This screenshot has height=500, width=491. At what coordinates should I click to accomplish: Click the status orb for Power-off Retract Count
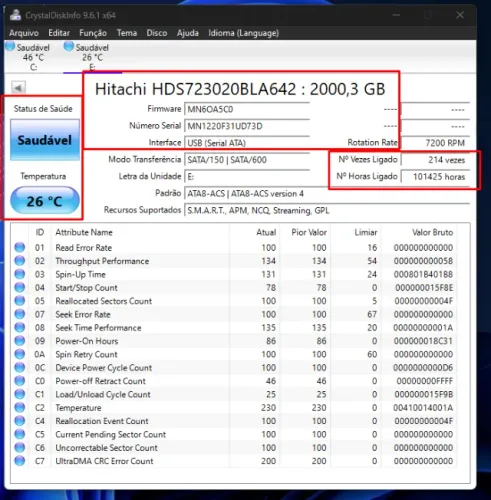click(x=20, y=381)
